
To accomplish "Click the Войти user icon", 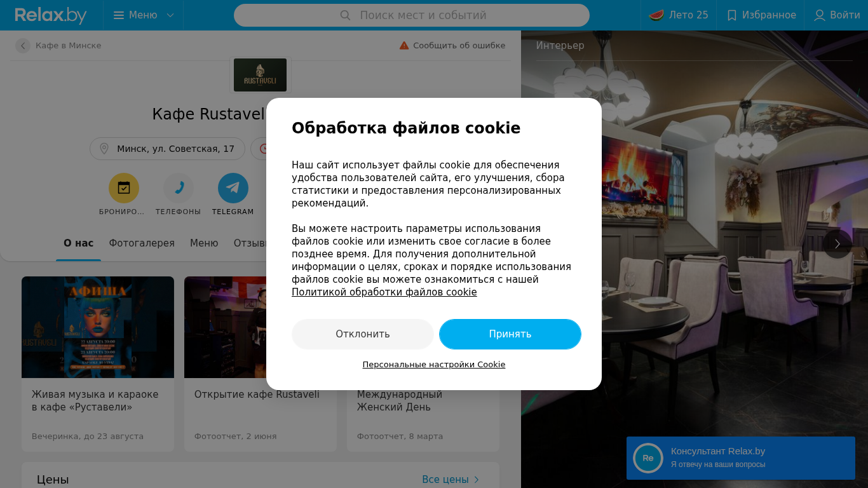I will 820,15.
